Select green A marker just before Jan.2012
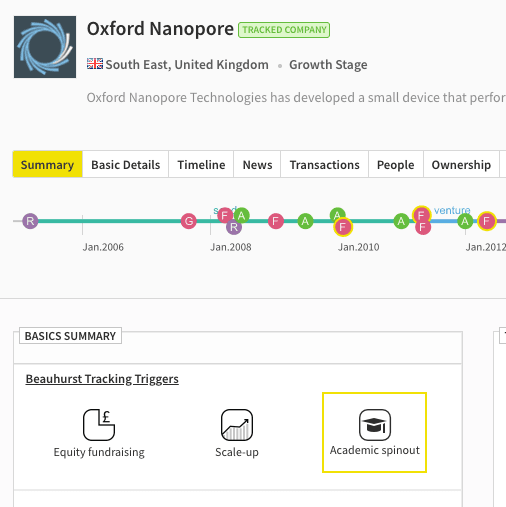This screenshot has height=507, width=506. [x=465, y=221]
